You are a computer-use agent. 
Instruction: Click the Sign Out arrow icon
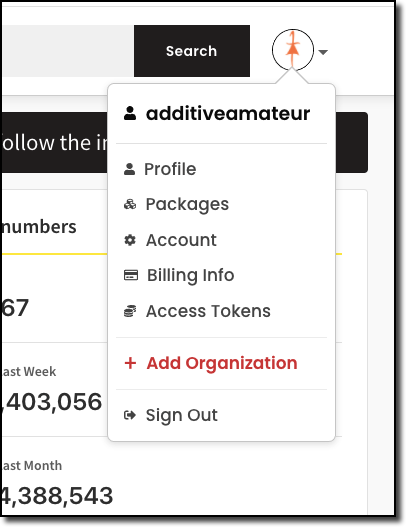pyautogui.click(x=130, y=415)
